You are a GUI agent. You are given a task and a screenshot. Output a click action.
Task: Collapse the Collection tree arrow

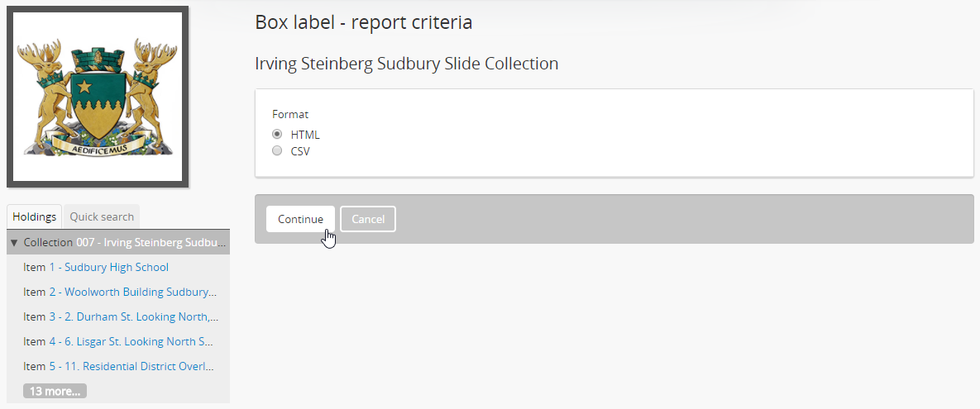pyautogui.click(x=14, y=243)
